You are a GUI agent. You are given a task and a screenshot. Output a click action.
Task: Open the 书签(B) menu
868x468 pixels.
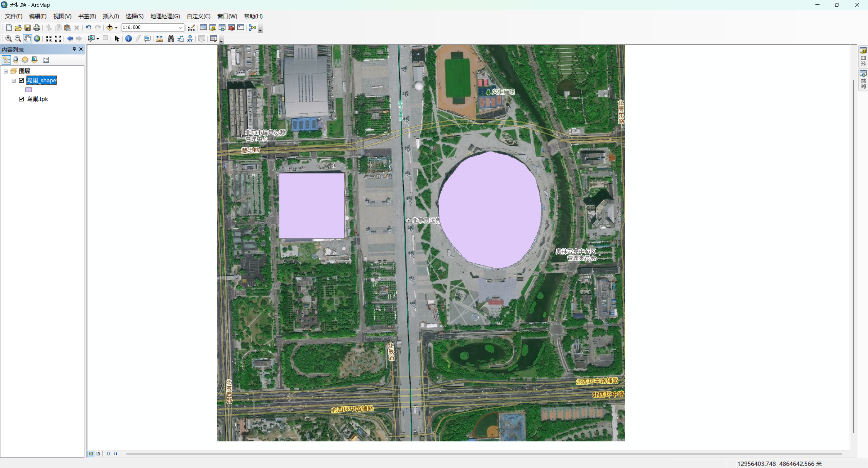pos(87,16)
